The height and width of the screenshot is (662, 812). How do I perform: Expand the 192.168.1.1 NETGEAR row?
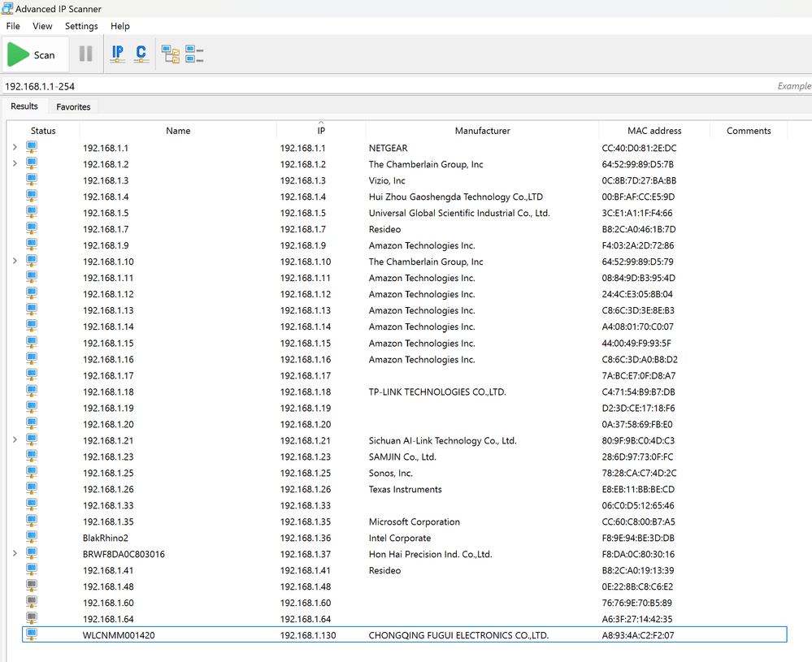(x=15, y=147)
